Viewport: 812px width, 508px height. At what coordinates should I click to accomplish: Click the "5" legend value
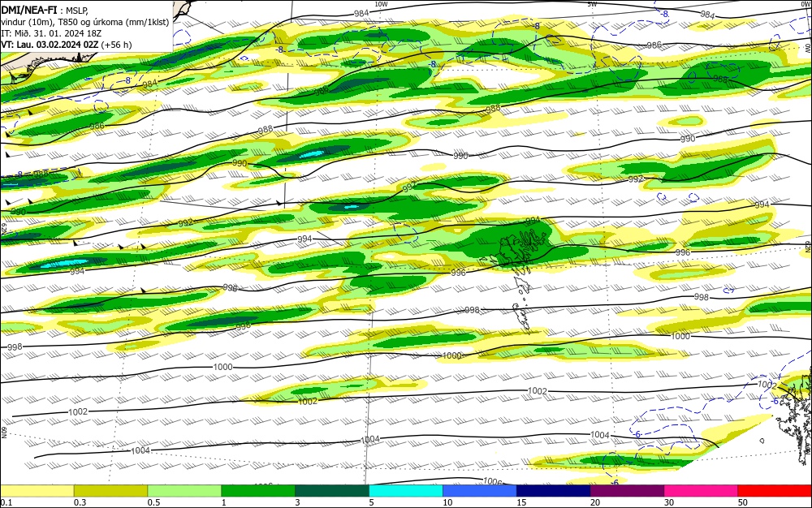(x=371, y=502)
